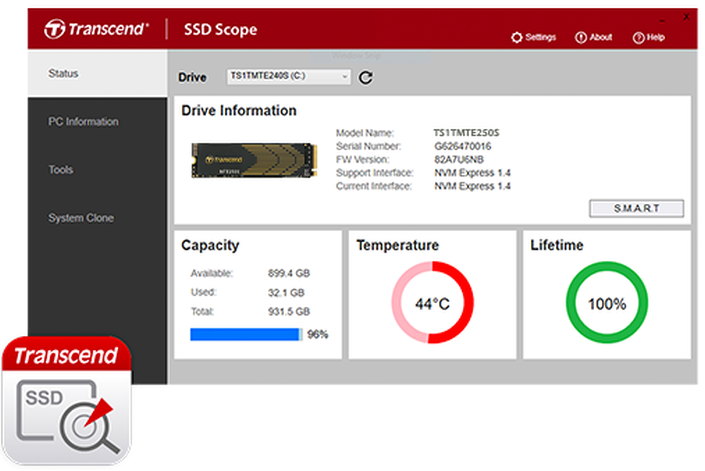The width and height of the screenshot is (705, 471).
Task: Open Help from the title bar
Action: coord(648,37)
